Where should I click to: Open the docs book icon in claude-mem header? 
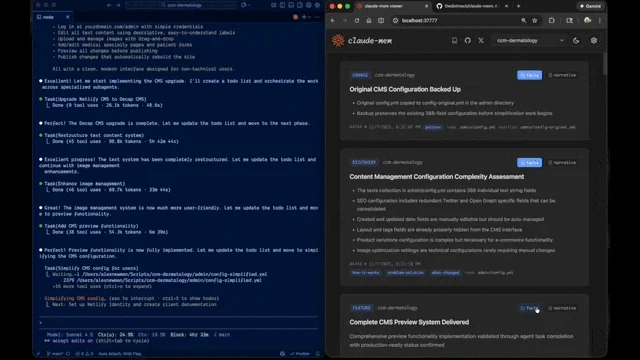coord(454,40)
